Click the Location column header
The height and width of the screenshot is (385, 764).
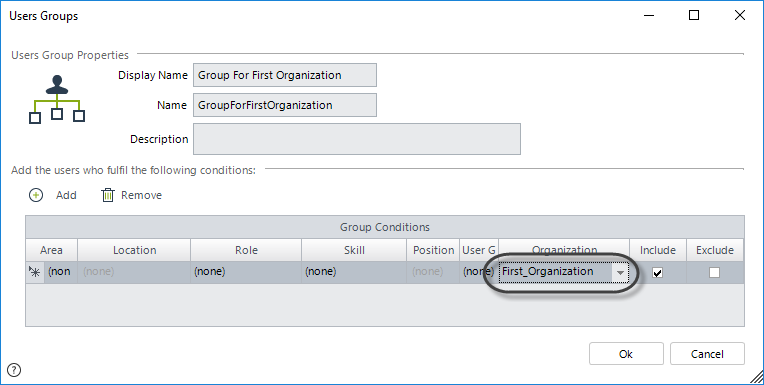(134, 250)
